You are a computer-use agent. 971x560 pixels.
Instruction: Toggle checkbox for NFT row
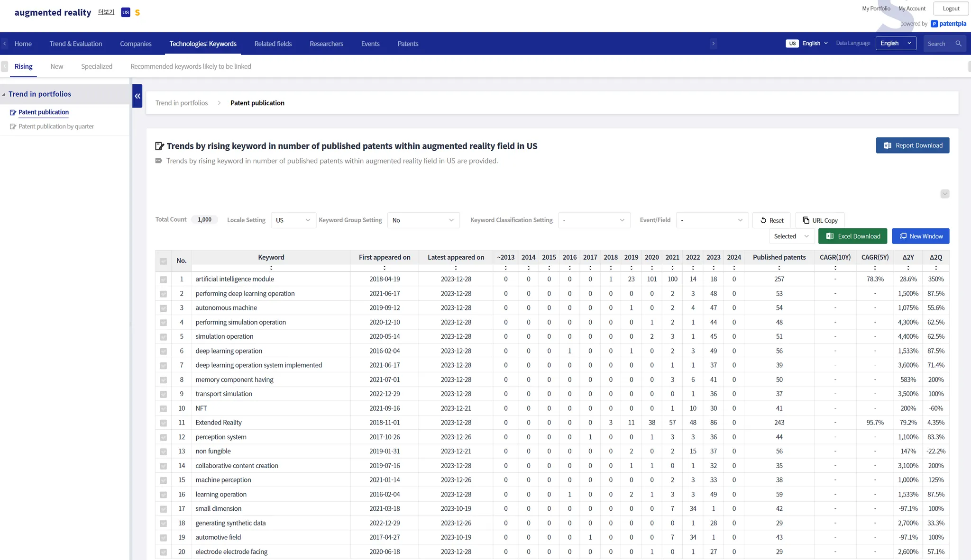[164, 408]
